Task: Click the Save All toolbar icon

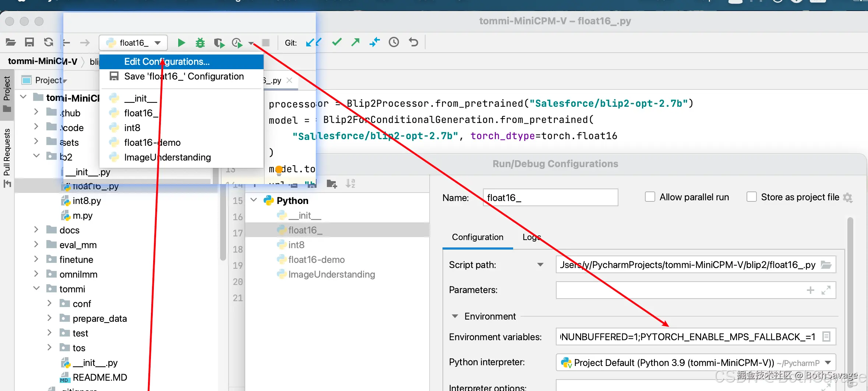Action: (x=29, y=42)
